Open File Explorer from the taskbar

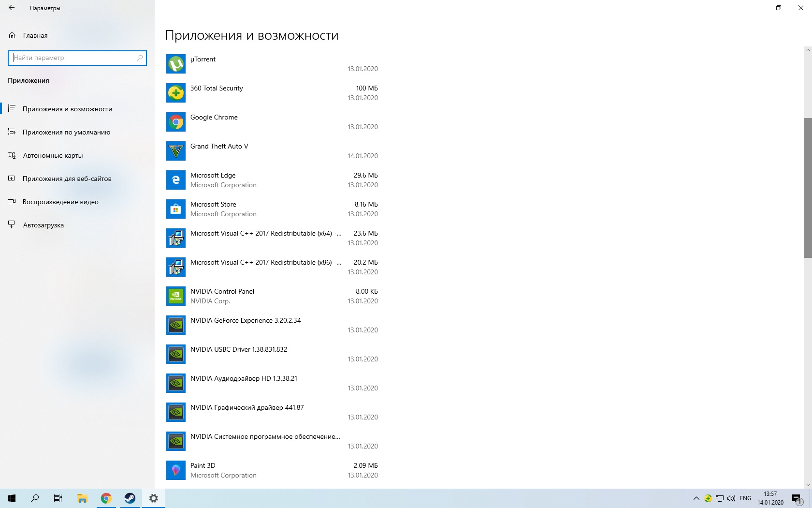(82, 498)
